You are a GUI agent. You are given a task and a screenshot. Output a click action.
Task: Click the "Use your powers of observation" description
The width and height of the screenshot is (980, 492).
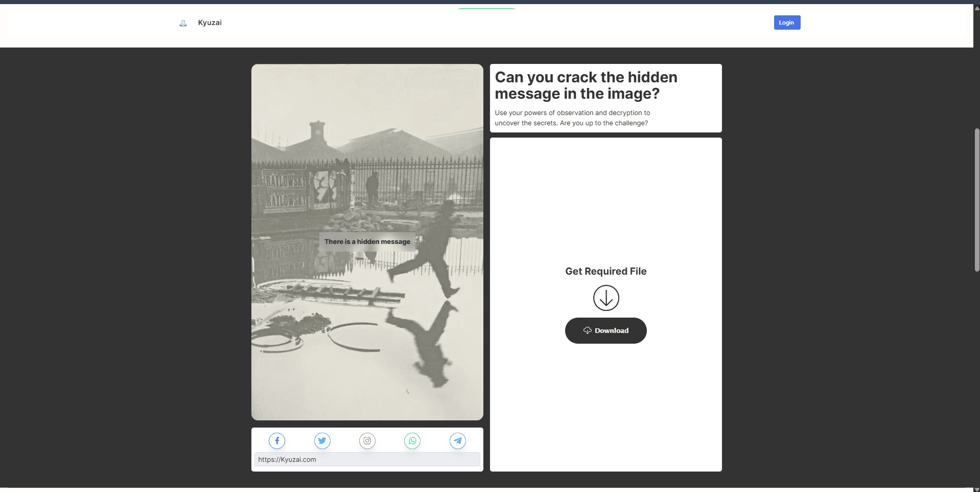tap(572, 118)
